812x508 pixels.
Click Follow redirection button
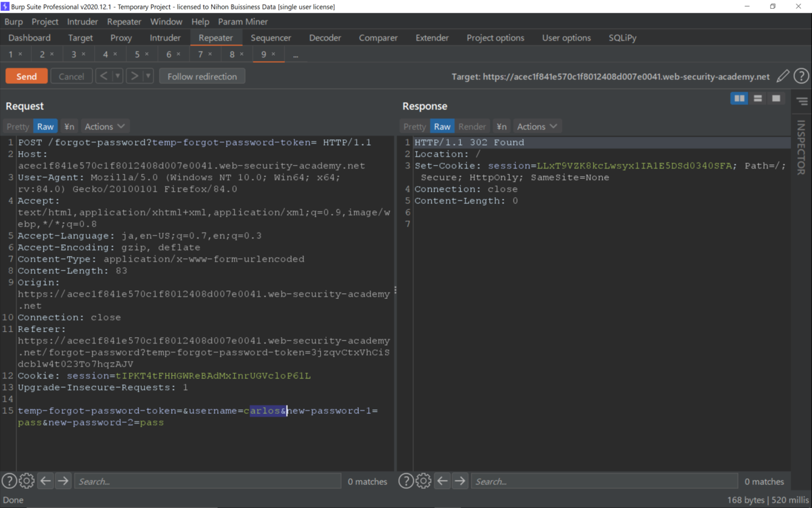coord(202,77)
